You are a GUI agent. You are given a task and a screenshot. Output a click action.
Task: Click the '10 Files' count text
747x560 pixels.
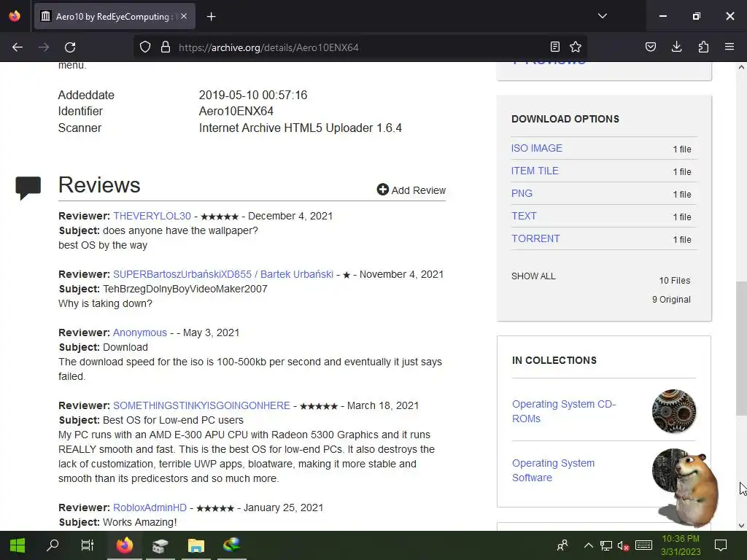pyautogui.click(x=675, y=281)
